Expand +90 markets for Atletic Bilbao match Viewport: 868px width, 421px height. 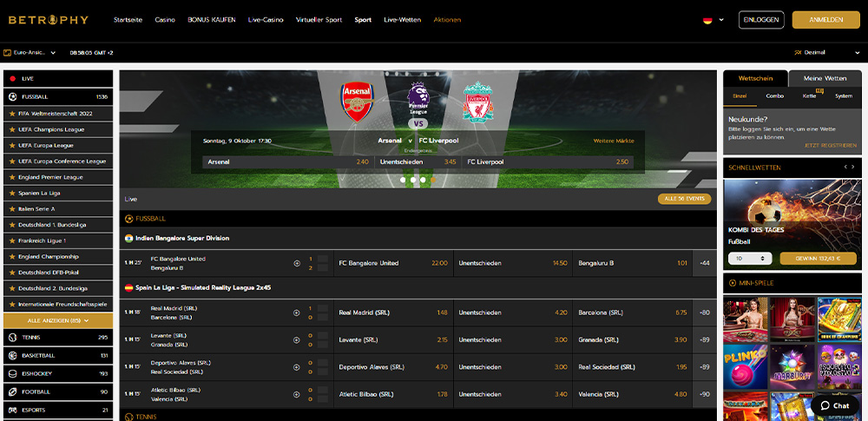(705, 394)
